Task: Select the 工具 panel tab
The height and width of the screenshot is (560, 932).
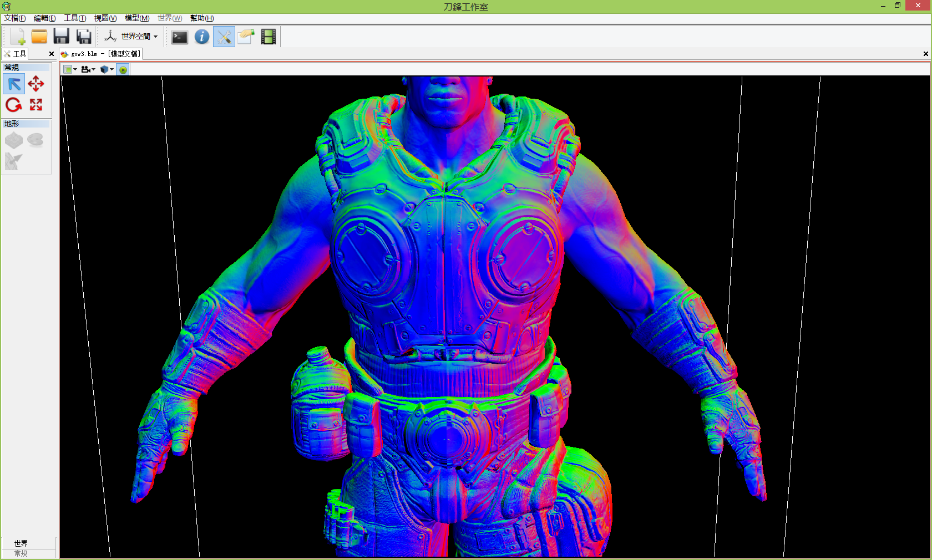Action: 15,54
